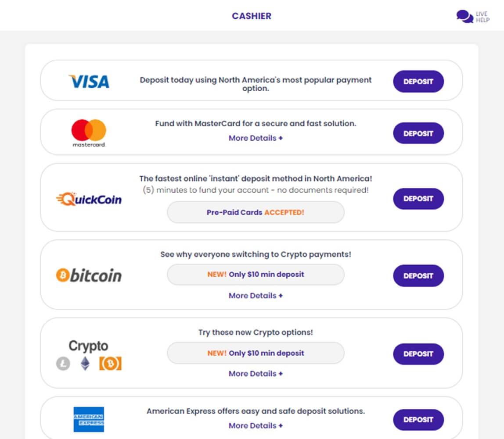
Task: Click the American Express logo
Action: [89, 419]
